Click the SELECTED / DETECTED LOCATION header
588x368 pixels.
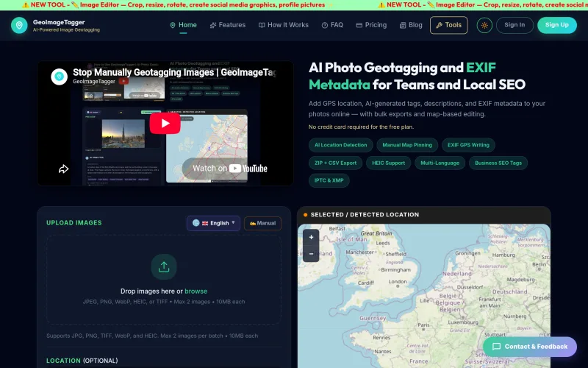coord(365,215)
